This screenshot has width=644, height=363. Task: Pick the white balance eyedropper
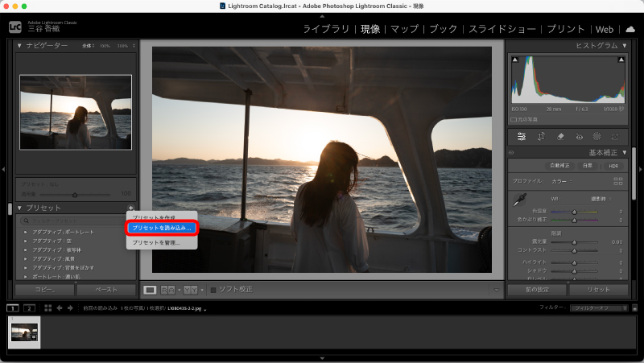(x=521, y=199)
